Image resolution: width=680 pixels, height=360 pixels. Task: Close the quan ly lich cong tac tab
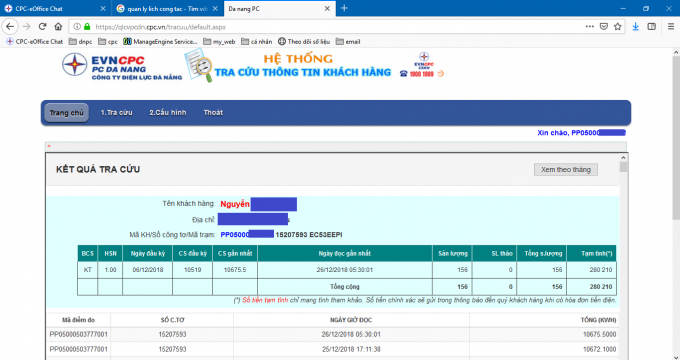point(215,8)
